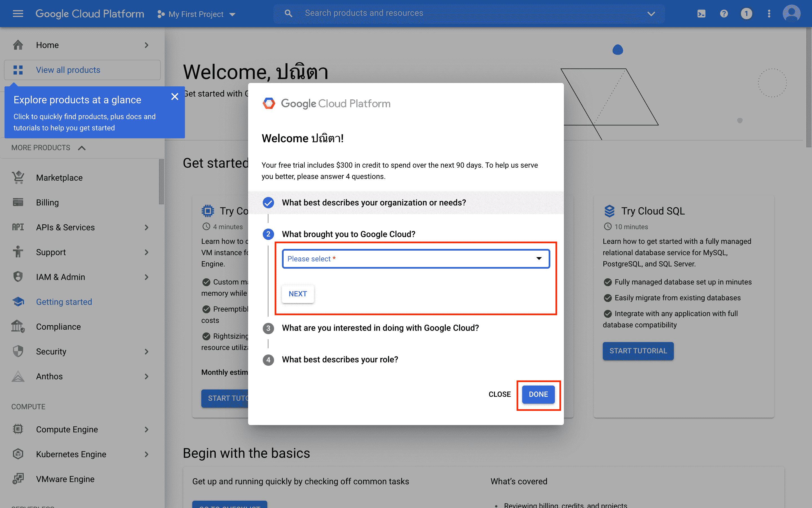Expand the Compute Engine submenu

[147, 429]
